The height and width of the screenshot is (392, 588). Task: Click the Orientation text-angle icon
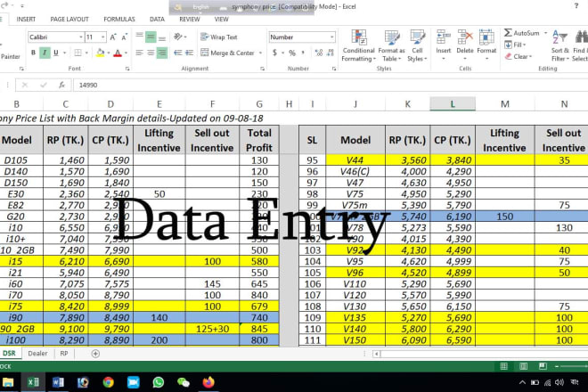click(178, 37)
